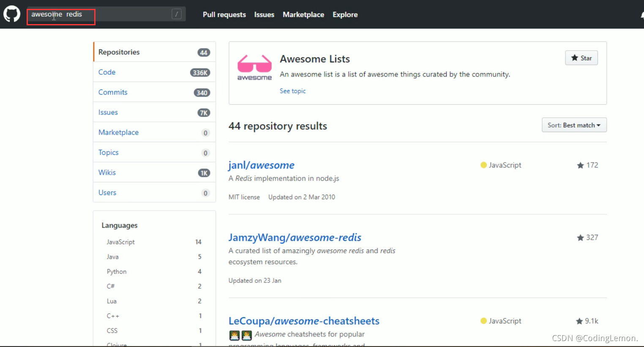Show Commits search results

[x=154, y=92]
